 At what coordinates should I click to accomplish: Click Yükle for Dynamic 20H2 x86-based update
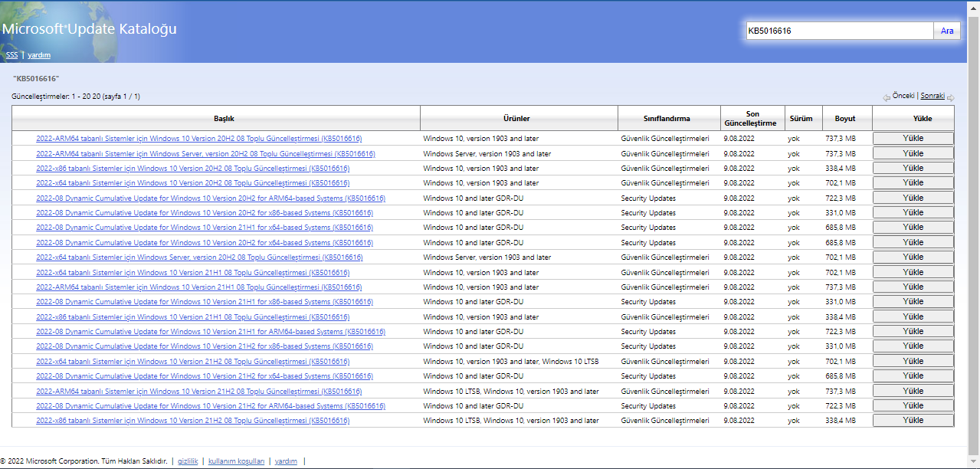(x=913, y=212)
